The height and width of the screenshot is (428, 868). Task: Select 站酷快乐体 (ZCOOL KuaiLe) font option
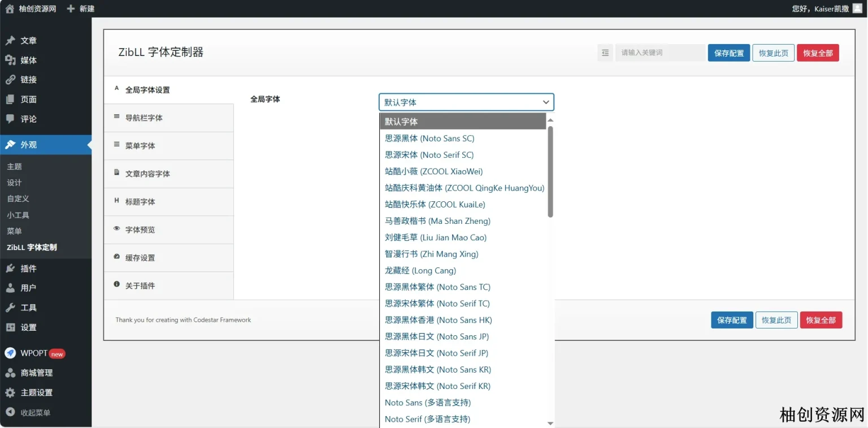435,205
